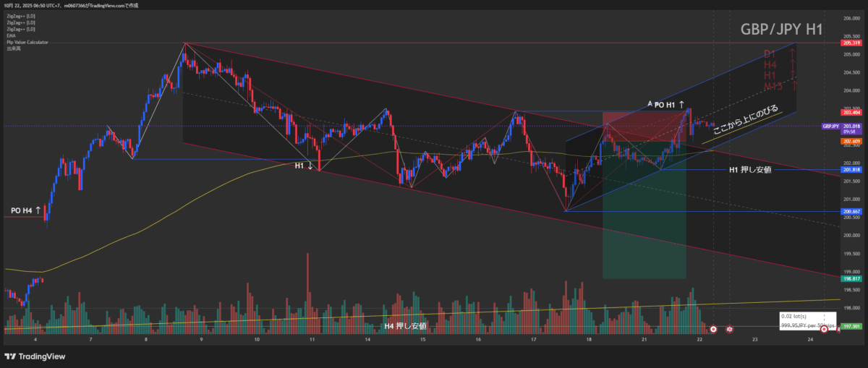Select the GBP/JPY H1 title text

click(781, 30)
